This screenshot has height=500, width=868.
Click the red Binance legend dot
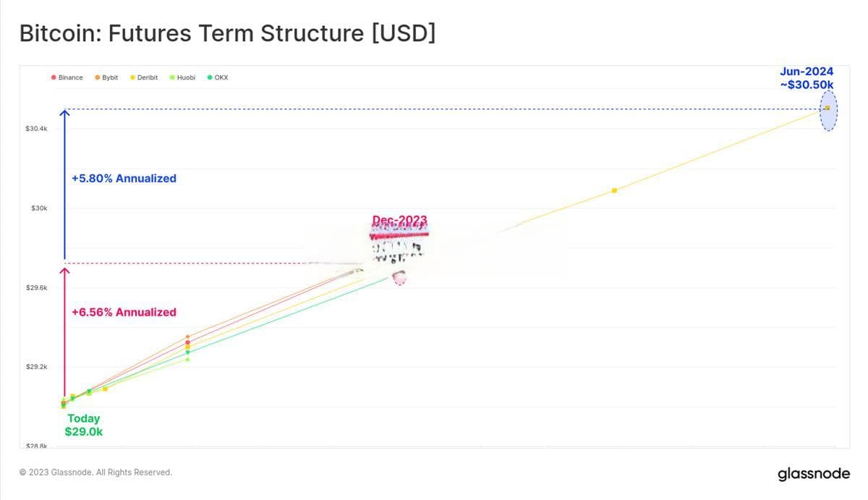[x=54, y=77]
